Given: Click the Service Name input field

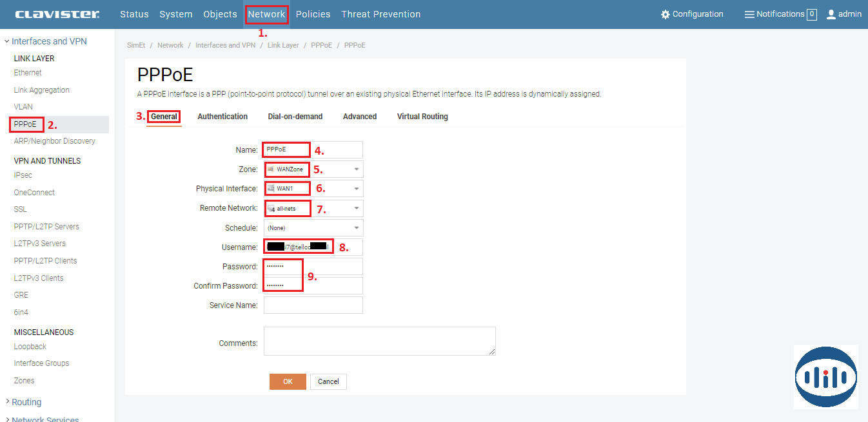Looking at the screenshot, I should [313, 305].
